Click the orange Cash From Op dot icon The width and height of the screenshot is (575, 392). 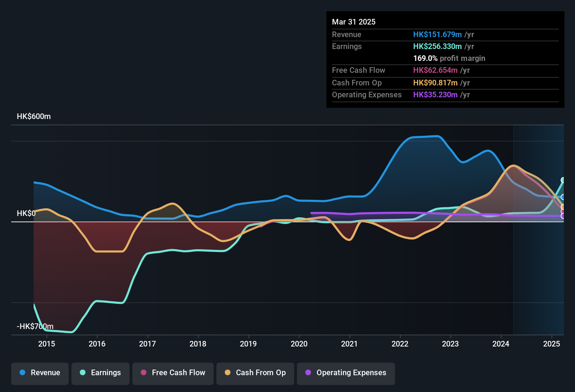(227, 373)
